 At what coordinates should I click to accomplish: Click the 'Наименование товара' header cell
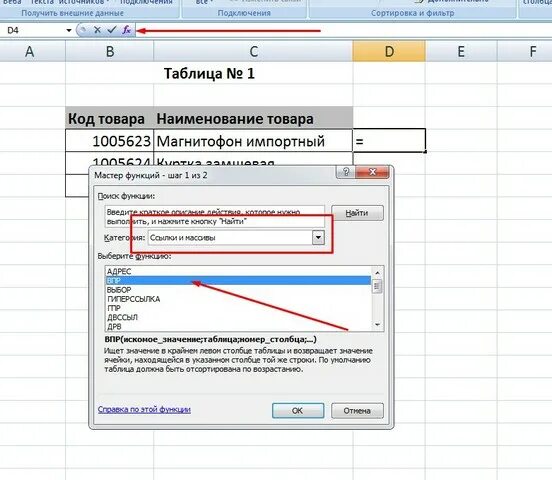[x=253, y=118]
